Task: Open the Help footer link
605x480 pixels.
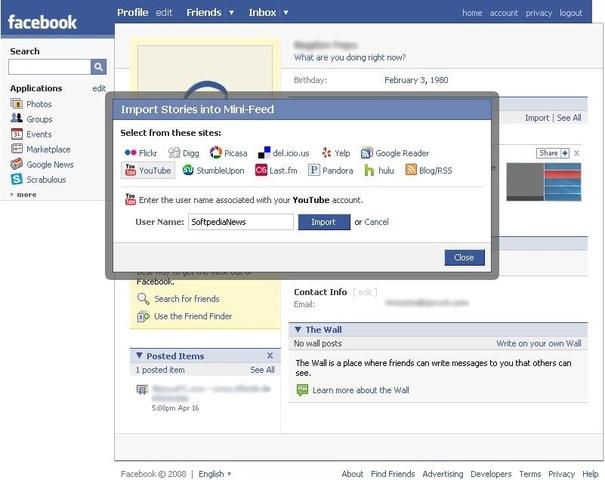Action: tap(590, 474)
